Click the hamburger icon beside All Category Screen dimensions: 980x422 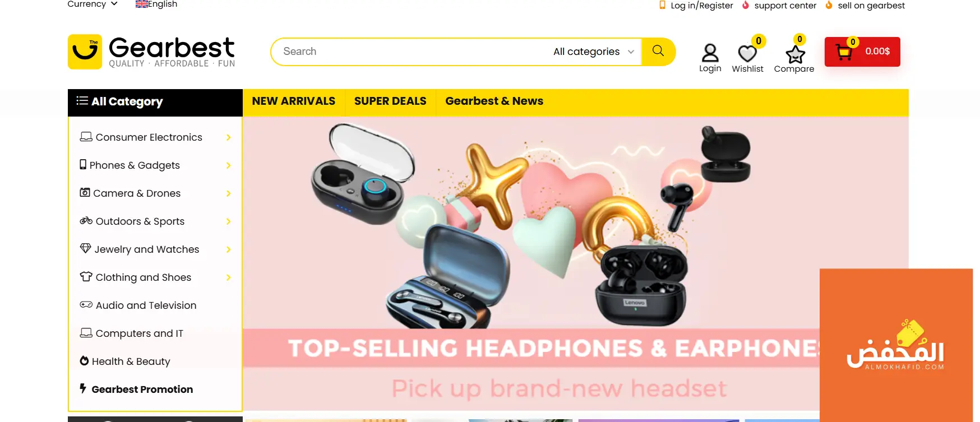[x=82, y=101]
